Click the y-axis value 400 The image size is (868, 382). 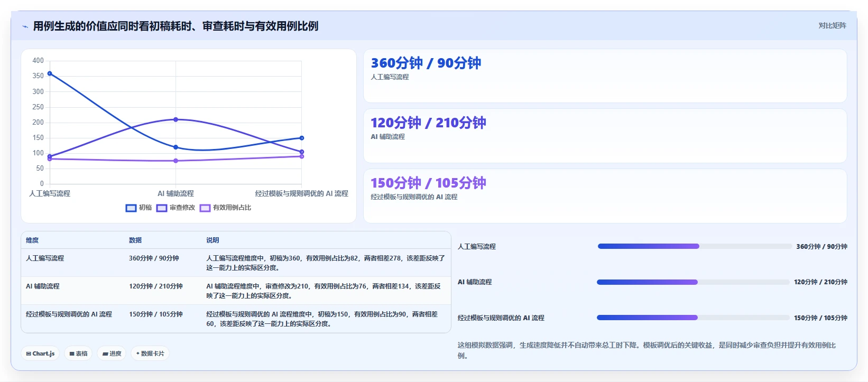point(38,60)
